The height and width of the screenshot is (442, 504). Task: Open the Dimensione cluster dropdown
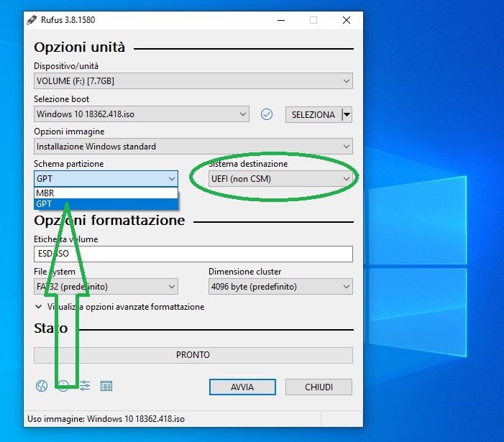(x=280, y=287)
